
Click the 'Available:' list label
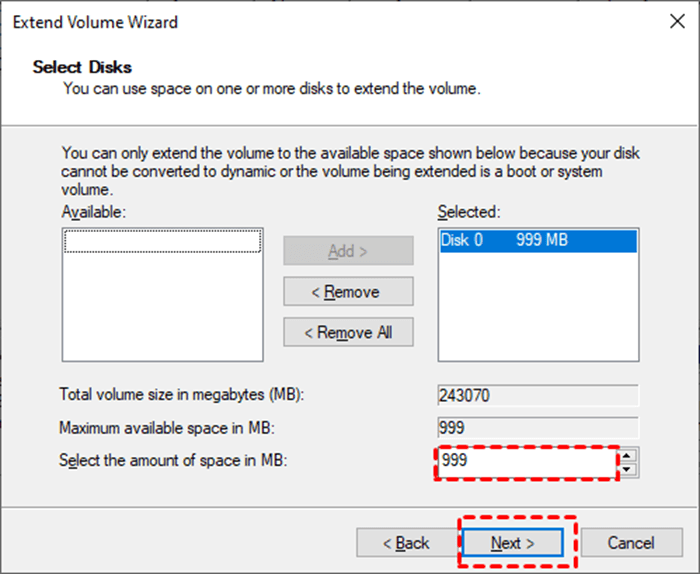94,212
